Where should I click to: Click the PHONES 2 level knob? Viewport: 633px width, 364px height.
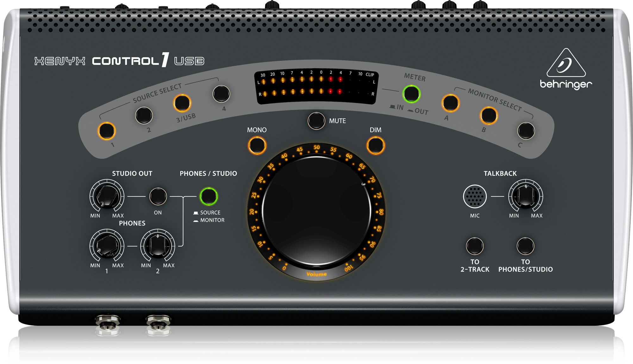point(158,246)
